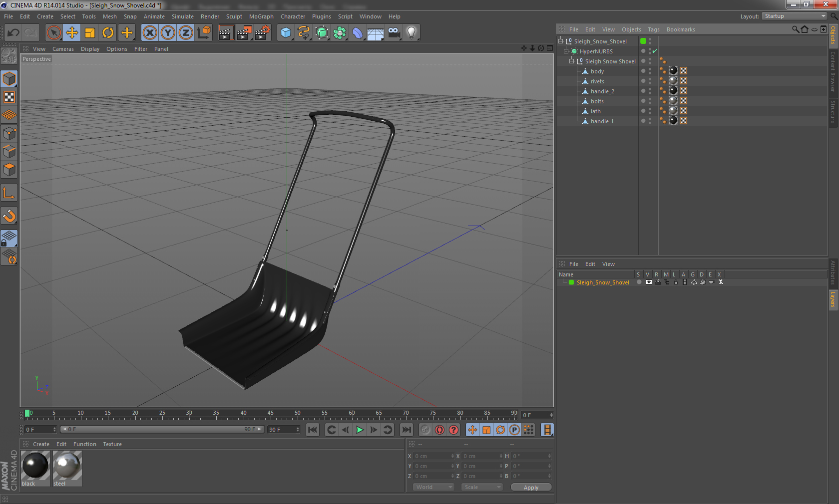This screenshot has width=839, height=504.
Task: Add a floor environment object
Action: point(376,33)
